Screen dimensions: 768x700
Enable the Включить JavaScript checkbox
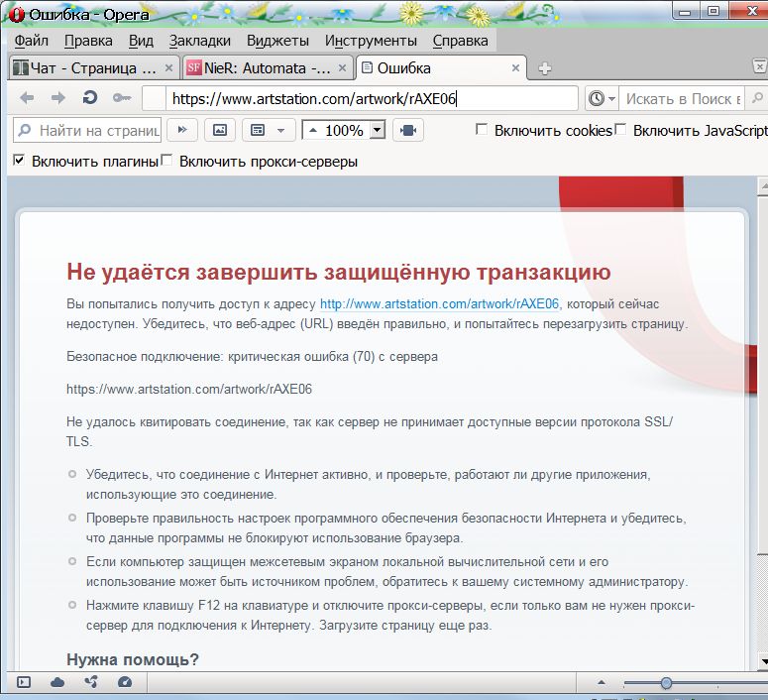click(x=620, y=130)
